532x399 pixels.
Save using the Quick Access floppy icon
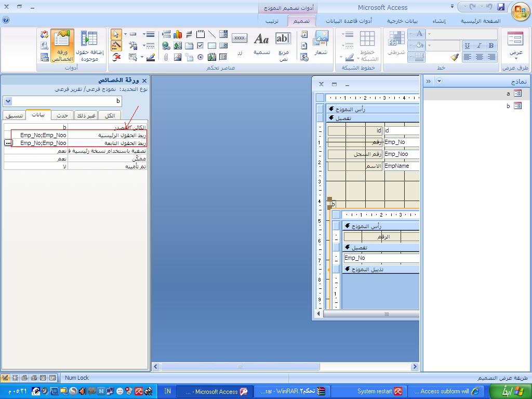[501, 7]
